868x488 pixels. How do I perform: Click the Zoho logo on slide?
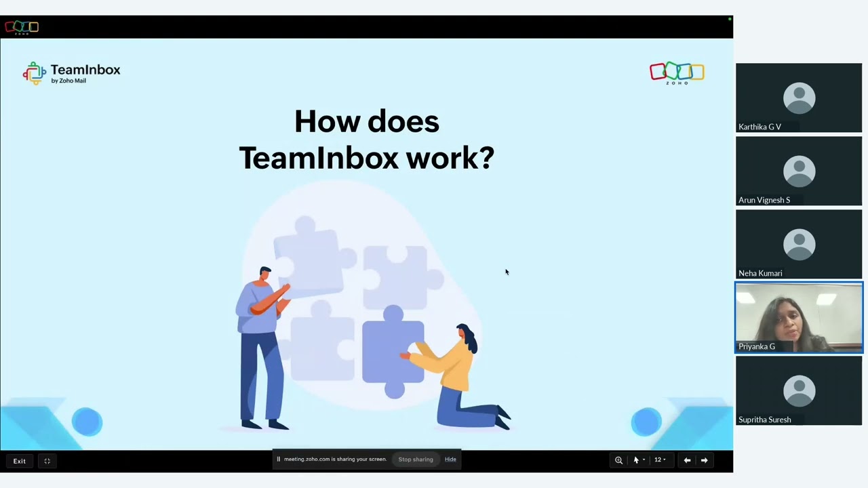coord(677,73)
